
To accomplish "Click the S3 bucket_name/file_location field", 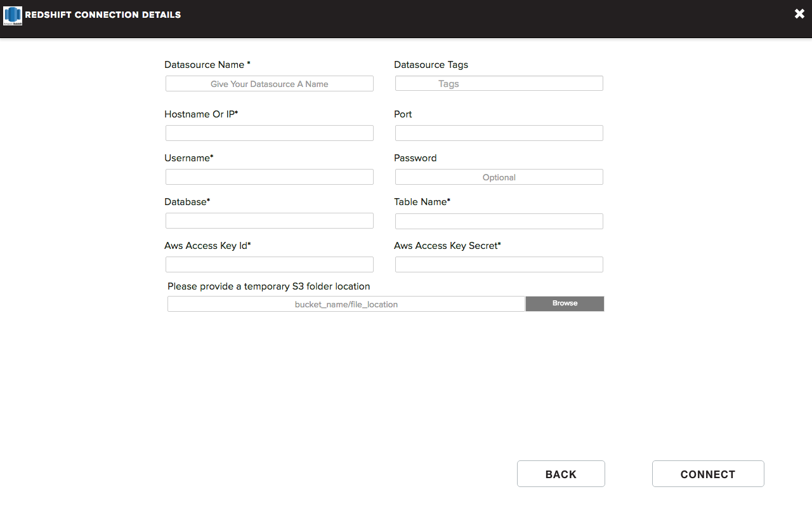I will coord(346,304).
